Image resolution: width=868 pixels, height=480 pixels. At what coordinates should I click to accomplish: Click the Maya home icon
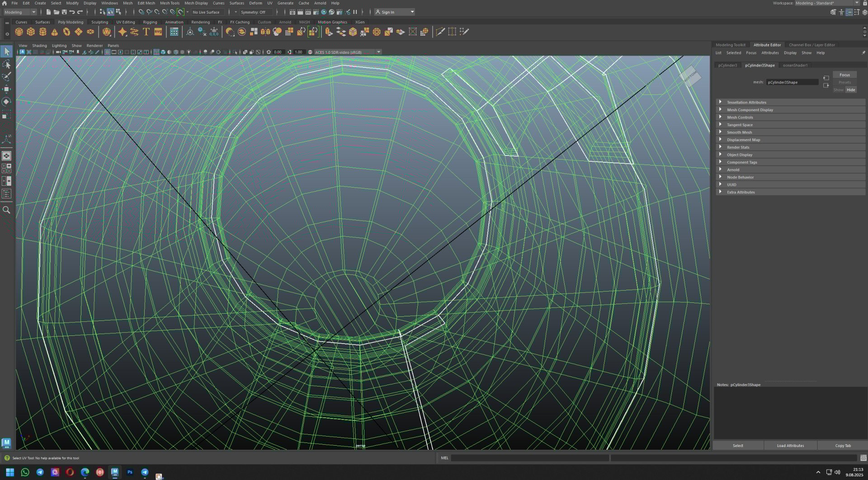point(5,3)
